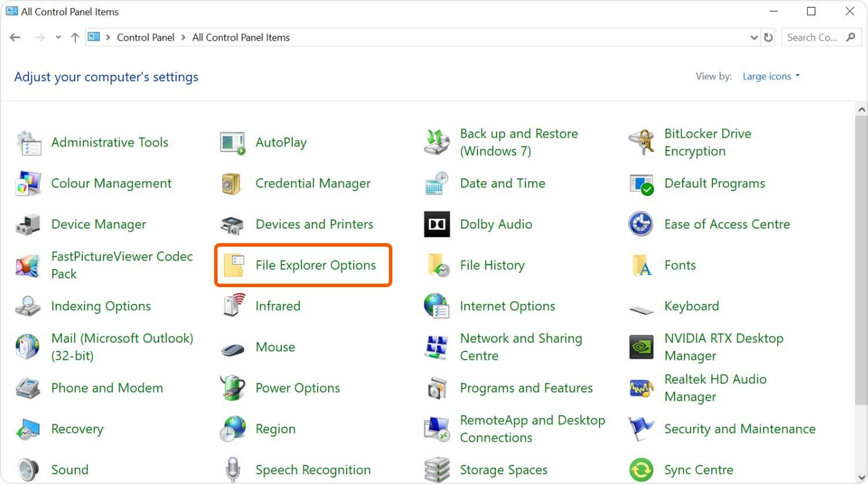
Task: Open the Storage Spaces icon
Action: coord(437,470)
